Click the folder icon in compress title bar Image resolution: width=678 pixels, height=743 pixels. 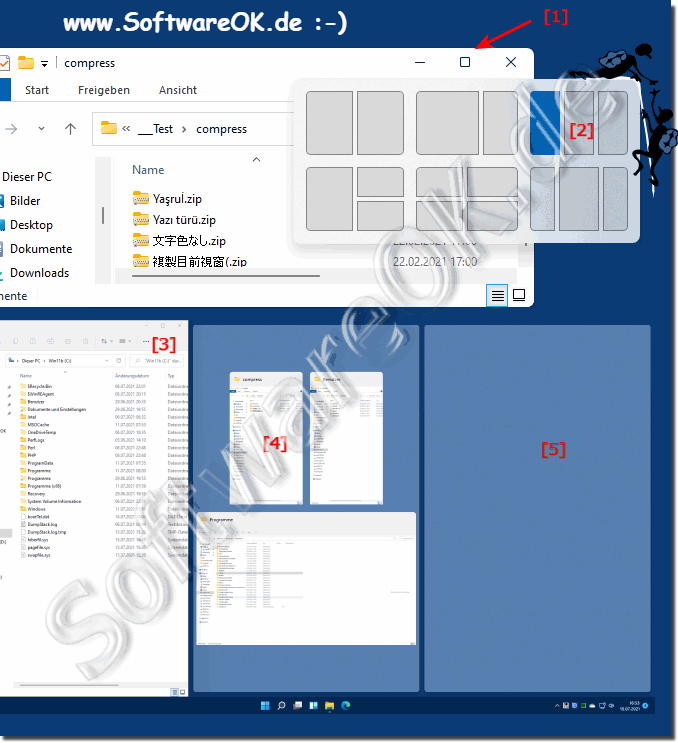tap(26, 63)
